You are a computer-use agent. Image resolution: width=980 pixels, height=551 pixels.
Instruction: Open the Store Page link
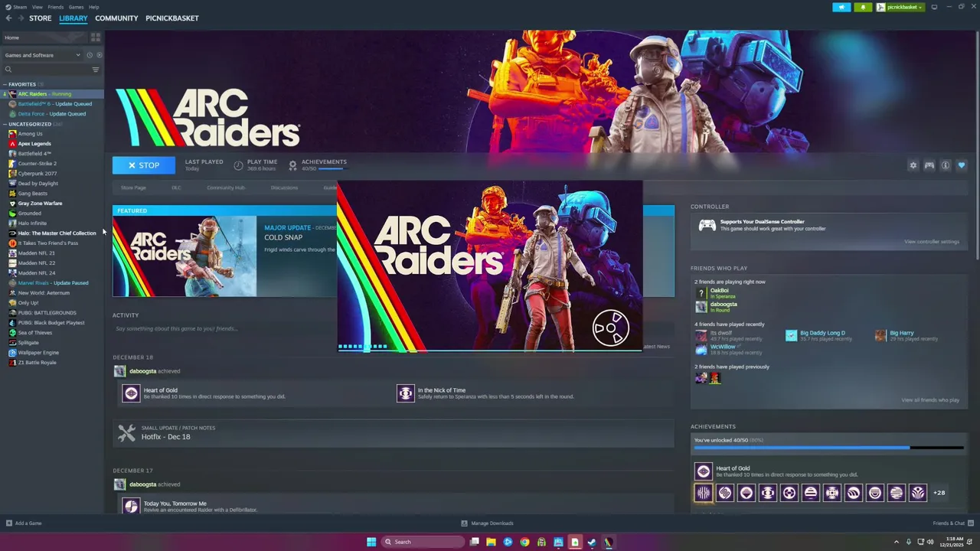[133, 187]
